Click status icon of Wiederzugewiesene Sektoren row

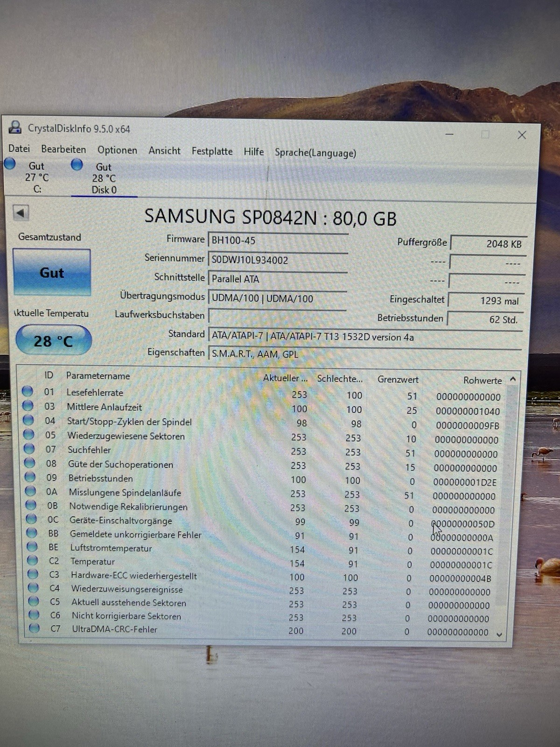click(x=29, y=434)
